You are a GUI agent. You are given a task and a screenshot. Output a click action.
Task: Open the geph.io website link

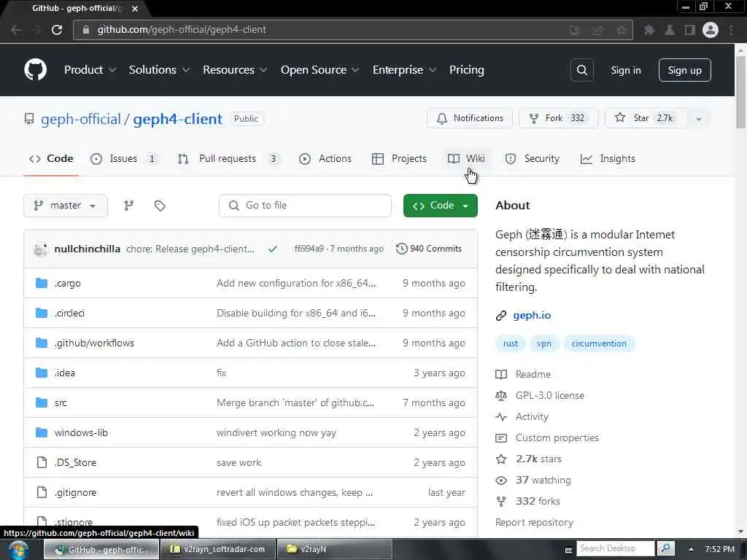(x=532, y=315)
